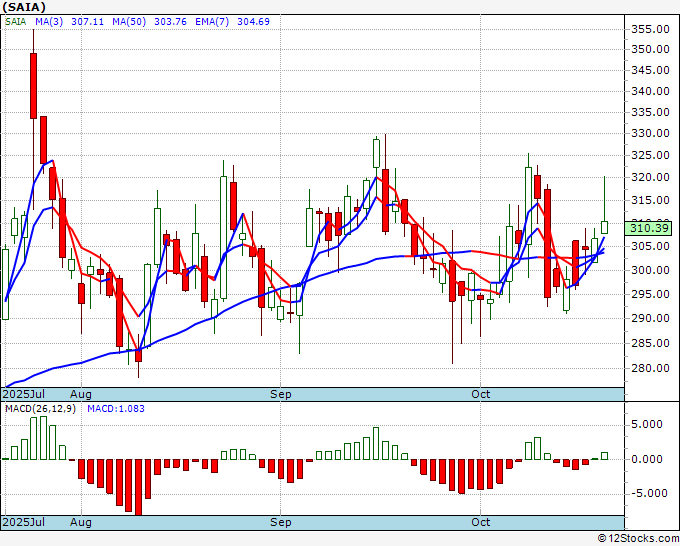Click the MA(50) value 303.76

(170, 22)
